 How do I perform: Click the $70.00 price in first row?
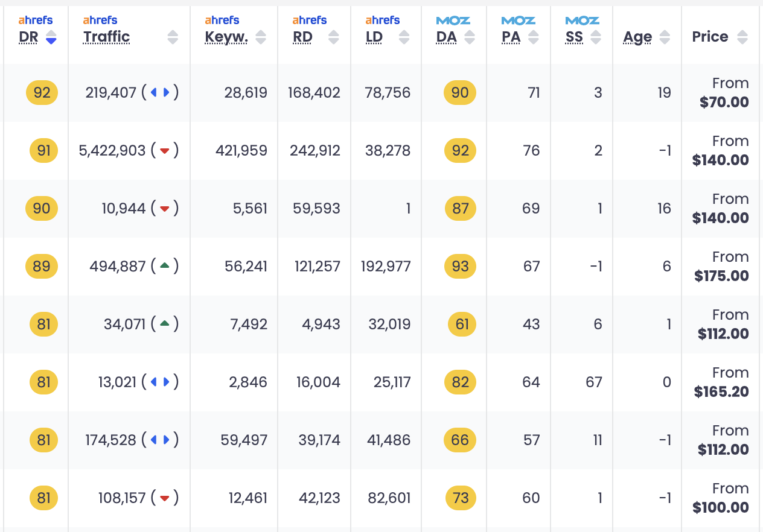724,103
